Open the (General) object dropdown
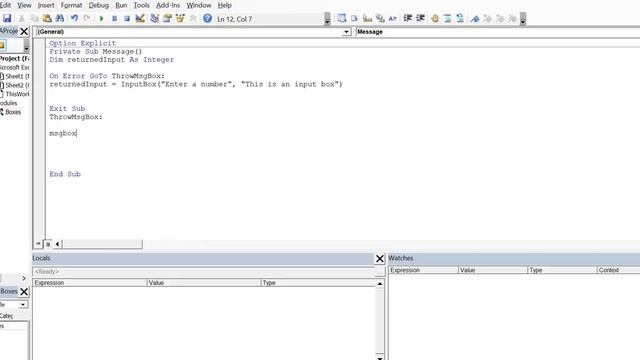 pyautogui.click(x=346, y=32)
